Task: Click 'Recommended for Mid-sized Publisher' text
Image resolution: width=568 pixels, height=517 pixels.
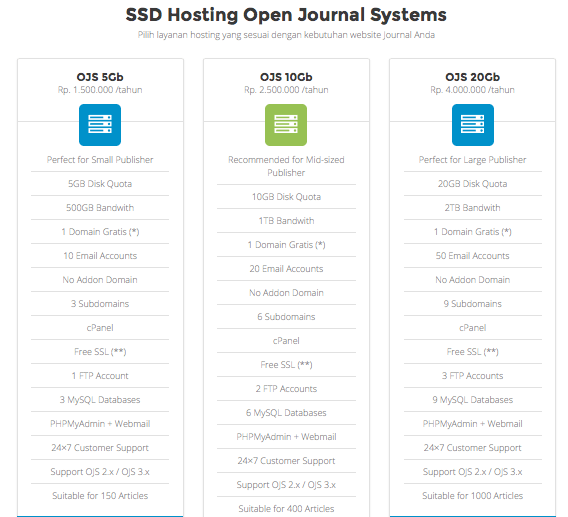Action: point(286,166)
